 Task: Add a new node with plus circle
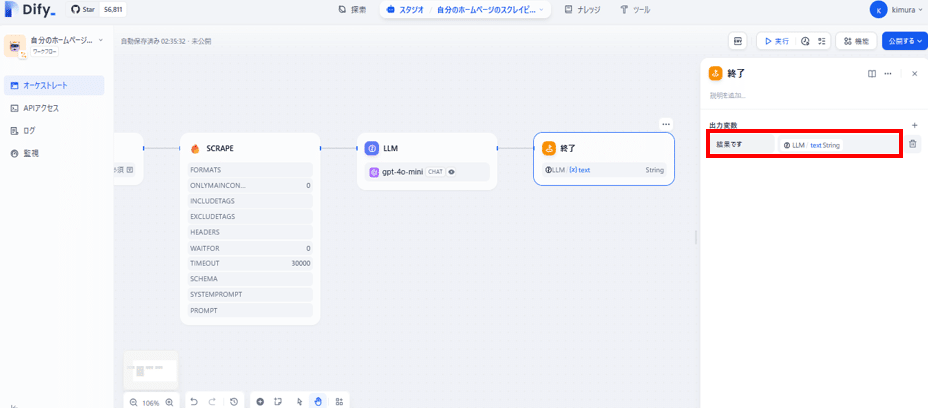260,401
